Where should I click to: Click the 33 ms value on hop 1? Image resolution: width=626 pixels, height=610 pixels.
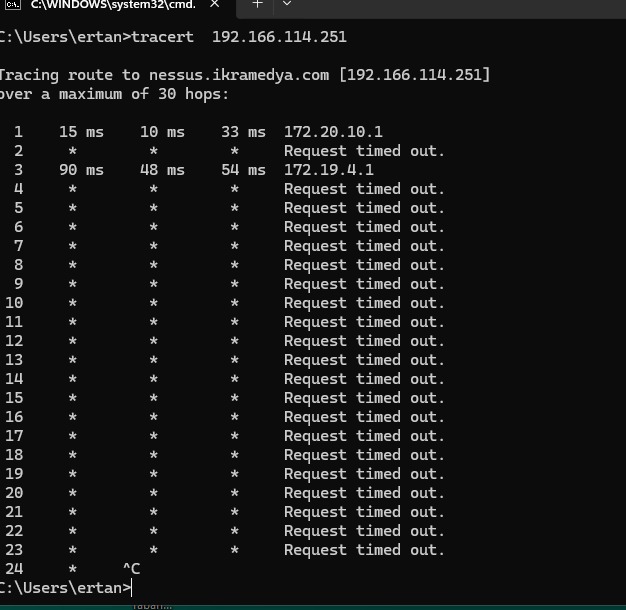coord(244,132)
